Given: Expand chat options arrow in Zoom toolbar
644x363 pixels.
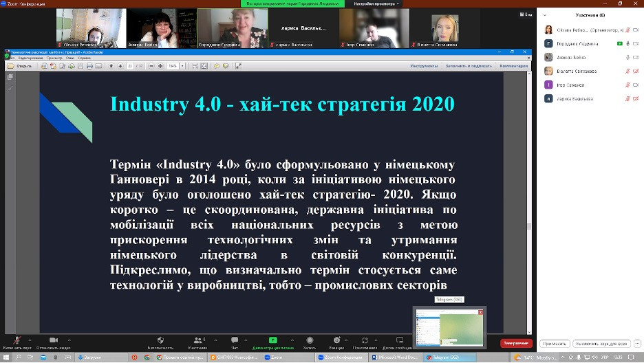Looking at the screenshot, I should pos(246,340).
